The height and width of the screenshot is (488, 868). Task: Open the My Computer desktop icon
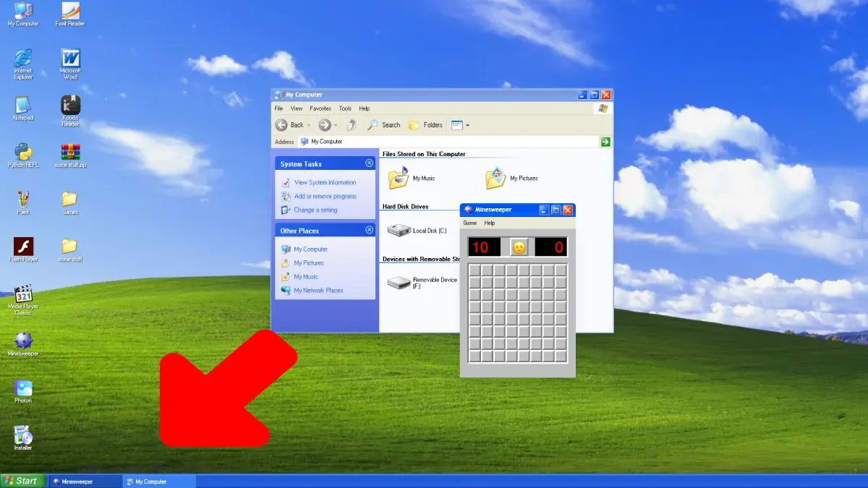click(x=23, y=14)
